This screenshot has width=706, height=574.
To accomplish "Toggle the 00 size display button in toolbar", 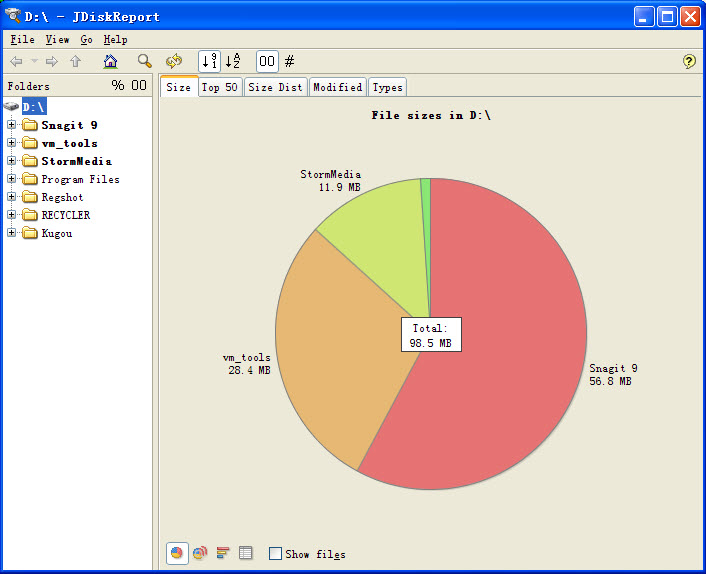I will point(267,62).
